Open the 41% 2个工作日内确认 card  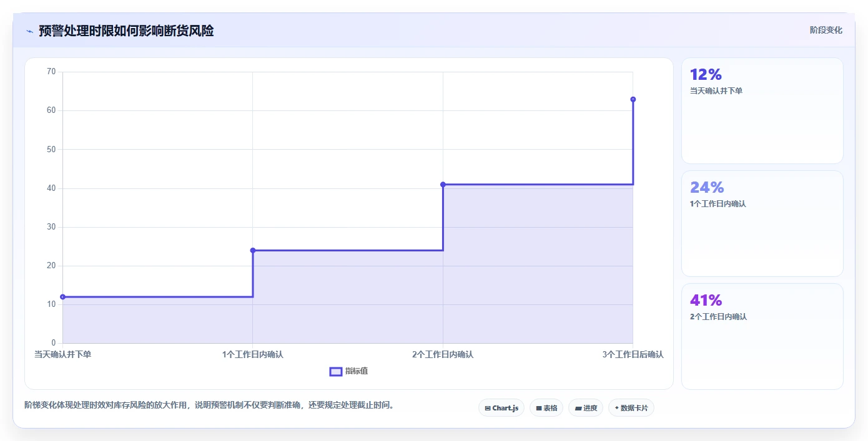[762, 337]
